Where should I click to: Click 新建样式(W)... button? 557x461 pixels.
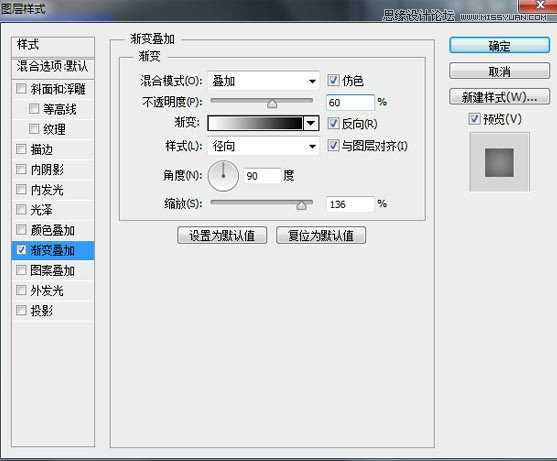click(499, 97)
